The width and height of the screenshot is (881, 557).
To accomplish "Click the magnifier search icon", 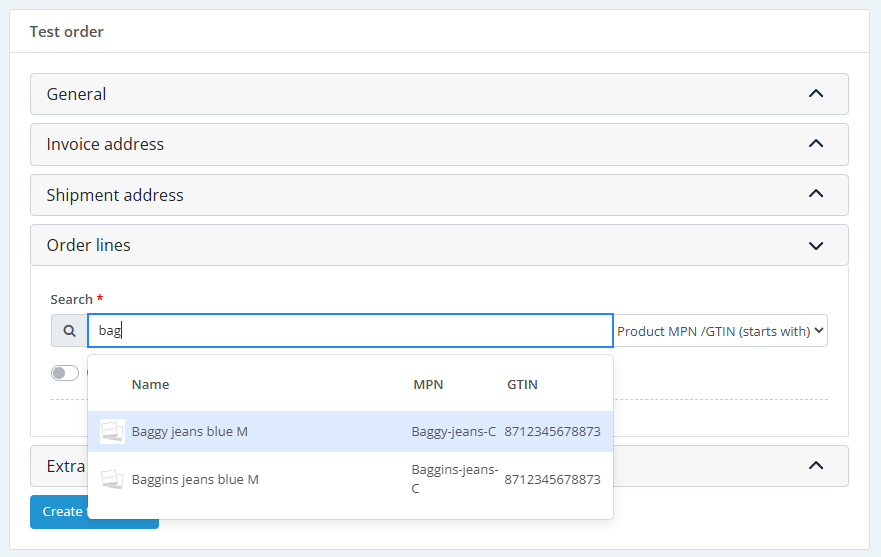I will (x=69, y=330).
